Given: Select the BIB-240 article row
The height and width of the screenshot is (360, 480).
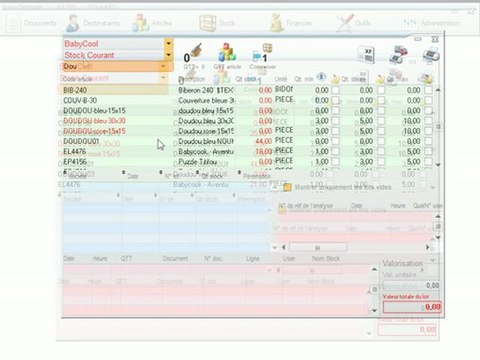Looking at the screenshot, I should pyautogui.click(x=248, y=90).
